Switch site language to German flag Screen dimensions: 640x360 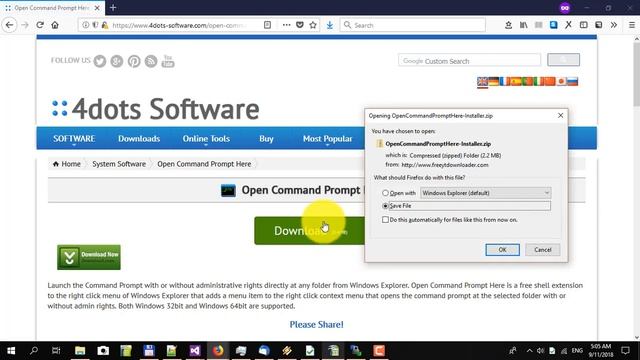493,82
